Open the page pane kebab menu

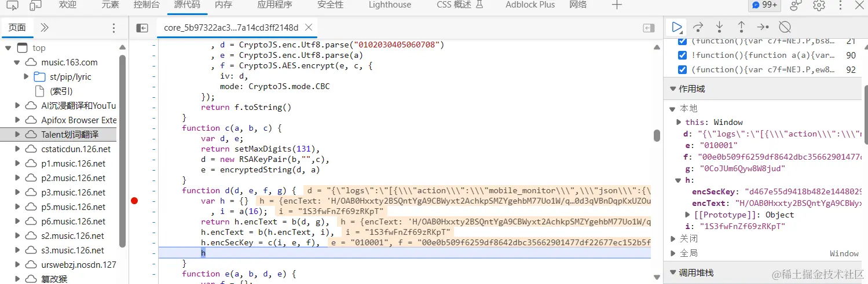(113, 28)
